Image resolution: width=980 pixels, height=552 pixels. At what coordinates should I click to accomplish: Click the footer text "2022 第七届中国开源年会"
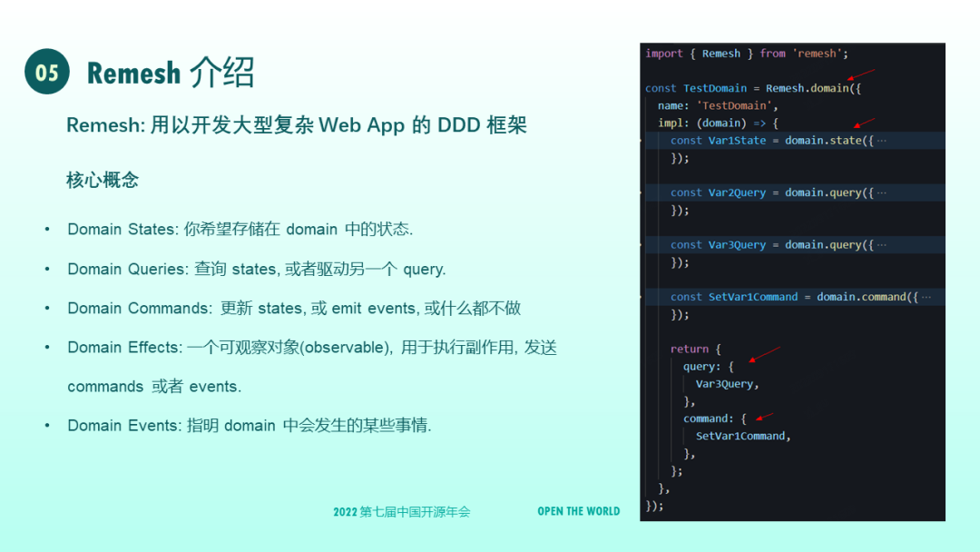[401, 512]
